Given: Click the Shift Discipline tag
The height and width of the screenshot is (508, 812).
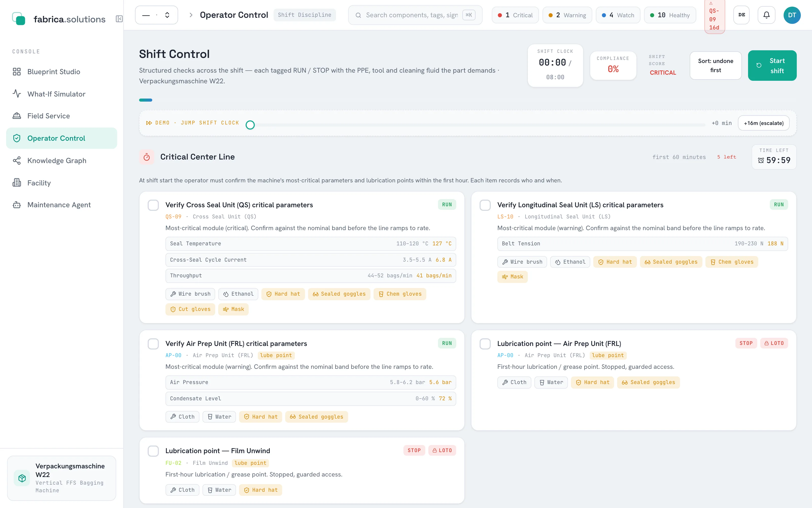Looking at the screenshot, I should tap(304, 15).
